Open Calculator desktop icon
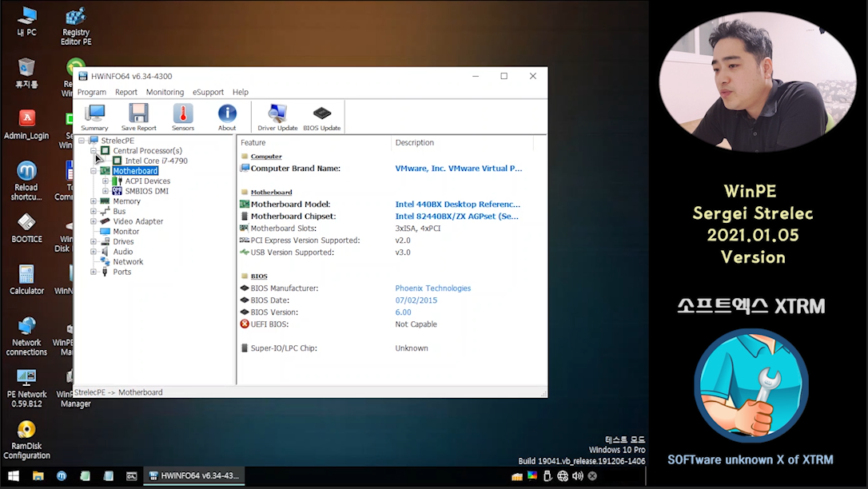 (26, 280)
